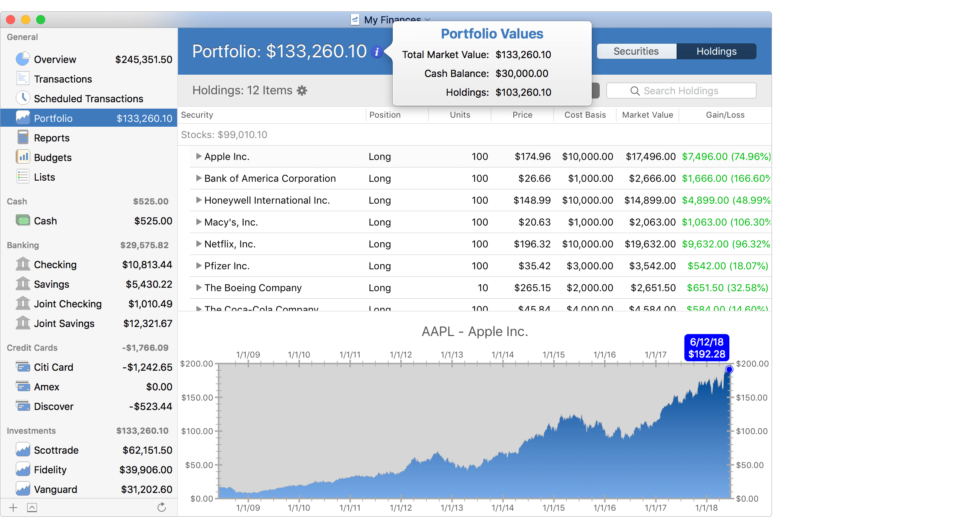
Task: Switch view to Securities segment
Action: coord(636,51)
